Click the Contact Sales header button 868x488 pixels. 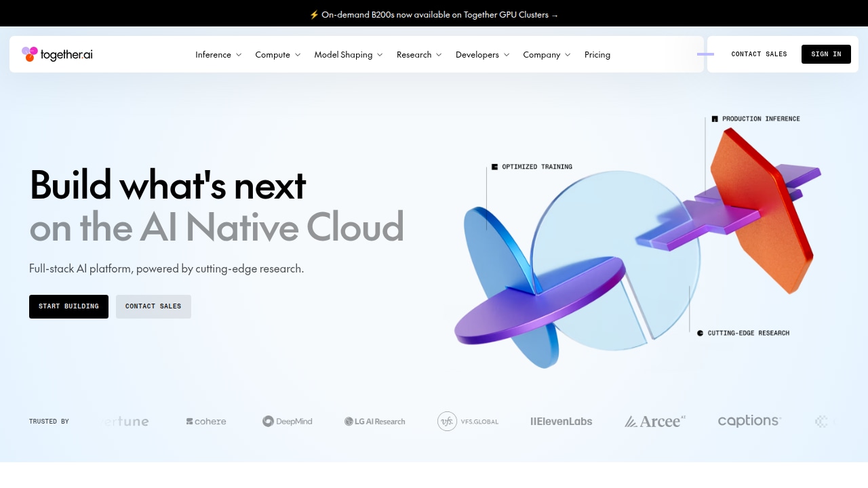point(759,54)
